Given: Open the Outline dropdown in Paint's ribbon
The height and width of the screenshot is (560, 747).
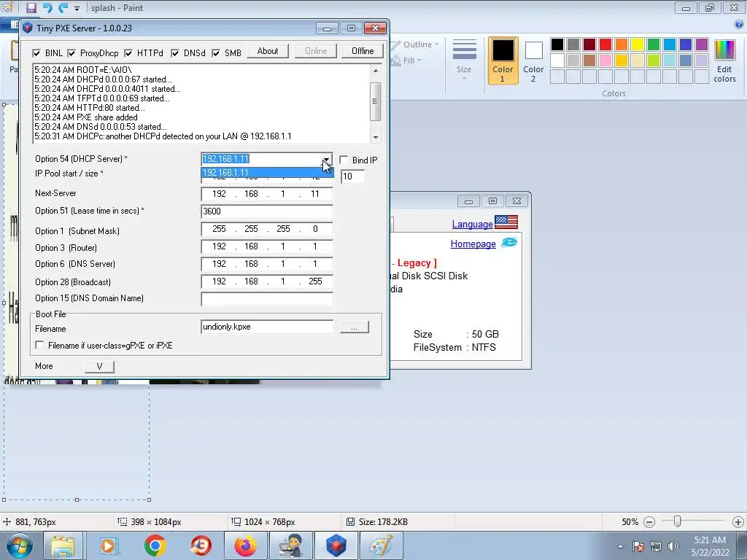Looking at the screenshot, I should [414, 44].
